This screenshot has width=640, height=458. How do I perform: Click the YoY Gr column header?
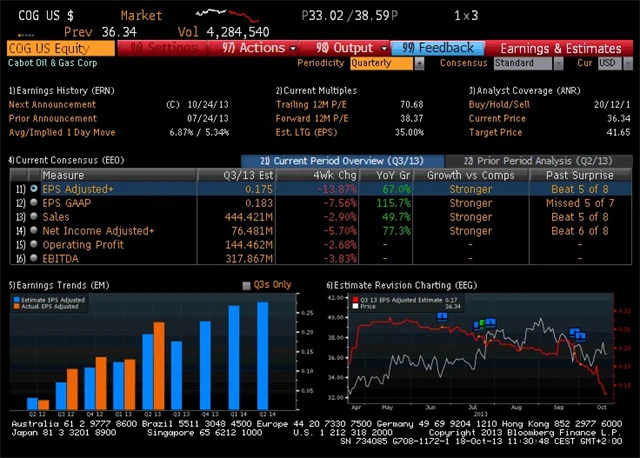(386, 175)
